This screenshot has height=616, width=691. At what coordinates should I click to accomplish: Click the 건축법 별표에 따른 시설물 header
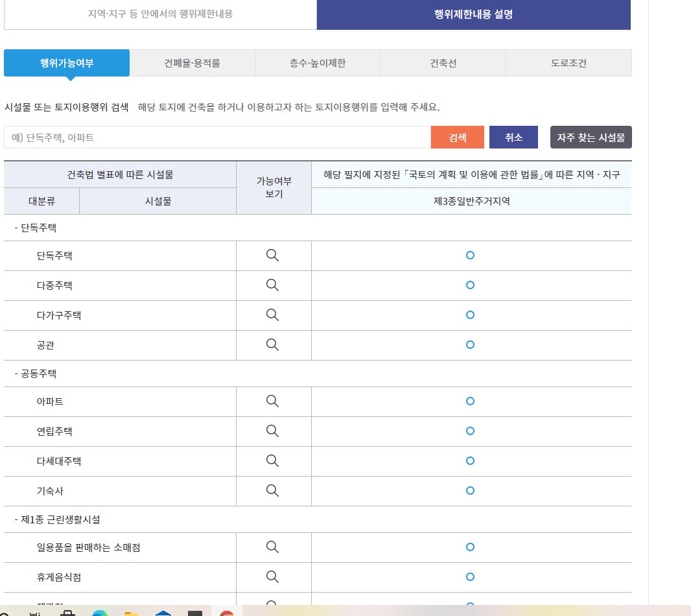pyautogui.click(x=120, y=175)
